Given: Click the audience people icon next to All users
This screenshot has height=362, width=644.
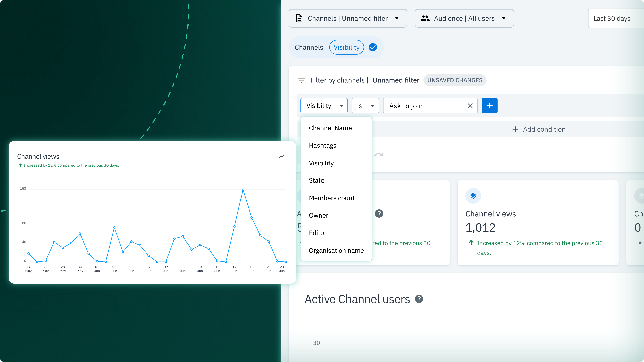Looking at the screenshot, I should 425,18.
